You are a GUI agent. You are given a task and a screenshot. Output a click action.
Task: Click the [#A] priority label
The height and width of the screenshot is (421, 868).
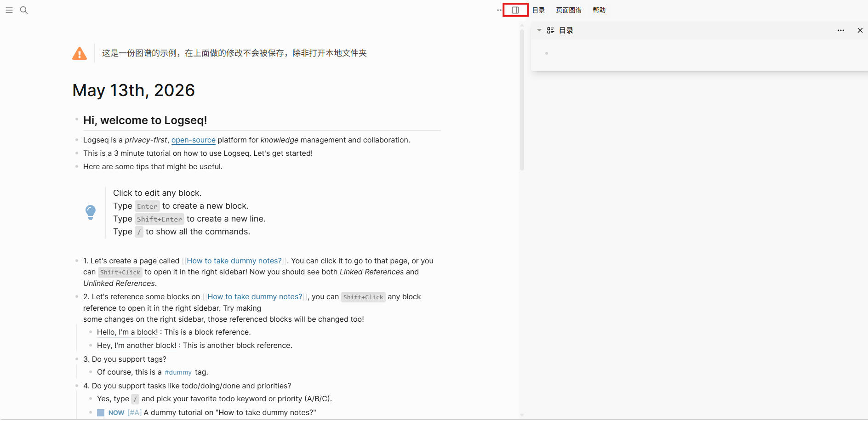(134, 413)
